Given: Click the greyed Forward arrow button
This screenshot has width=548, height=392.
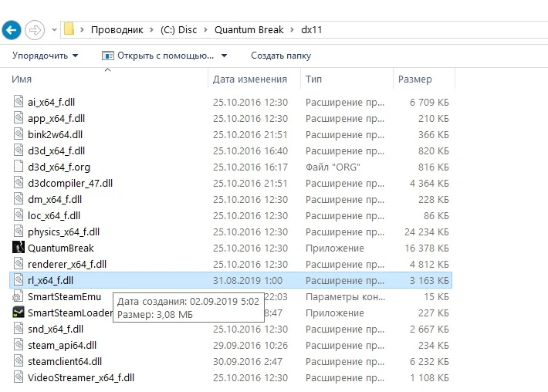Looking at the screenshot, I should point(35,30).
